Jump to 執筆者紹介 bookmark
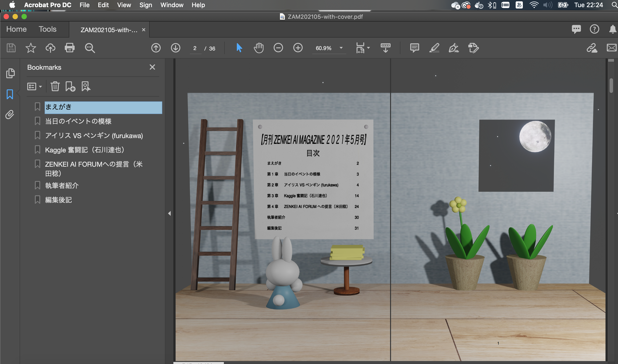Viewport: 618px width, 364px height. pos(62,185)
